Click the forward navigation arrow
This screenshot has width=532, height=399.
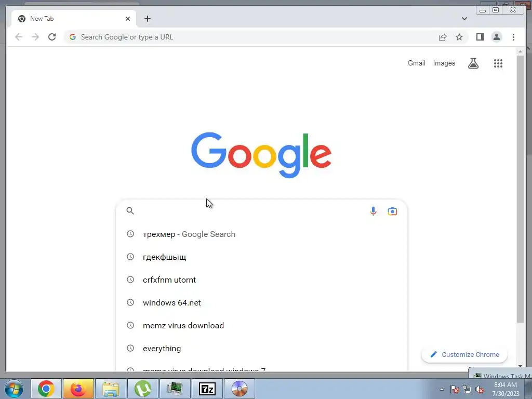coord(35,37)
